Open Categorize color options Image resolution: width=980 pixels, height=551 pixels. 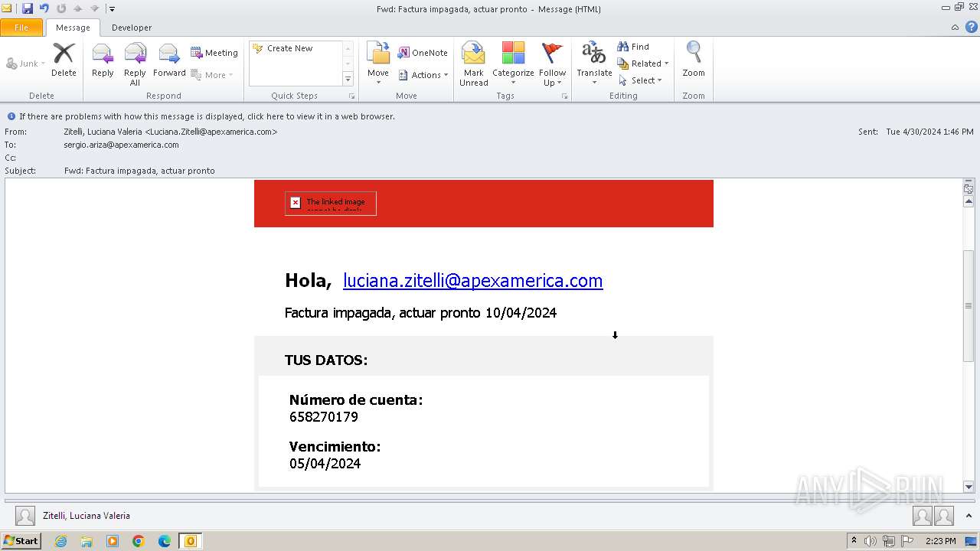(513, 64)
